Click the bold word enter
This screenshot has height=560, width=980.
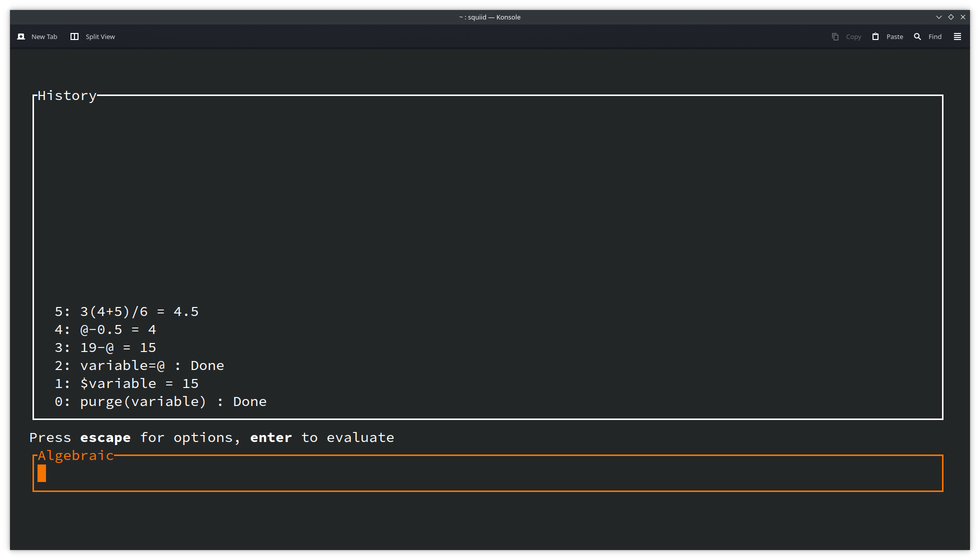point(271,437)
